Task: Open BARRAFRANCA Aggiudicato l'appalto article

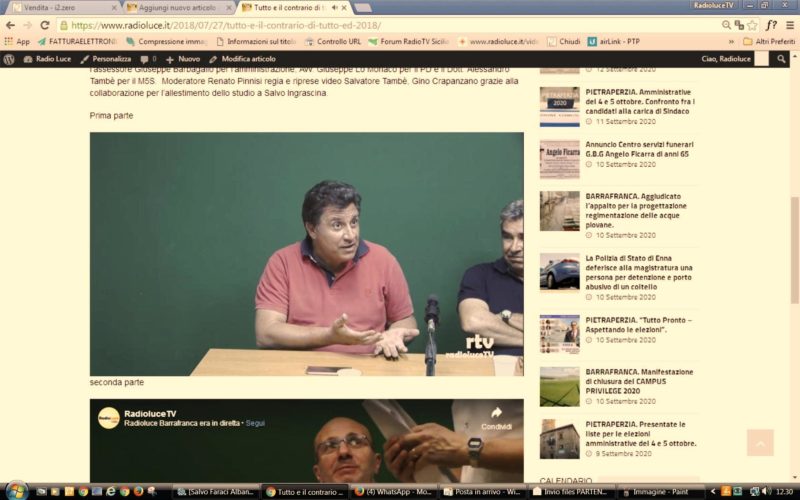Action: pyautogui.click(x=636, y=210)
